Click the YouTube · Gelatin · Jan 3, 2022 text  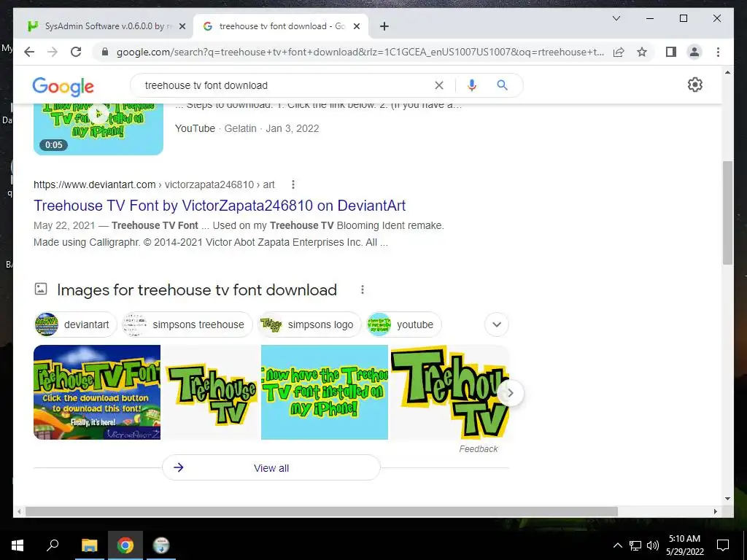[x=247, y=128]
